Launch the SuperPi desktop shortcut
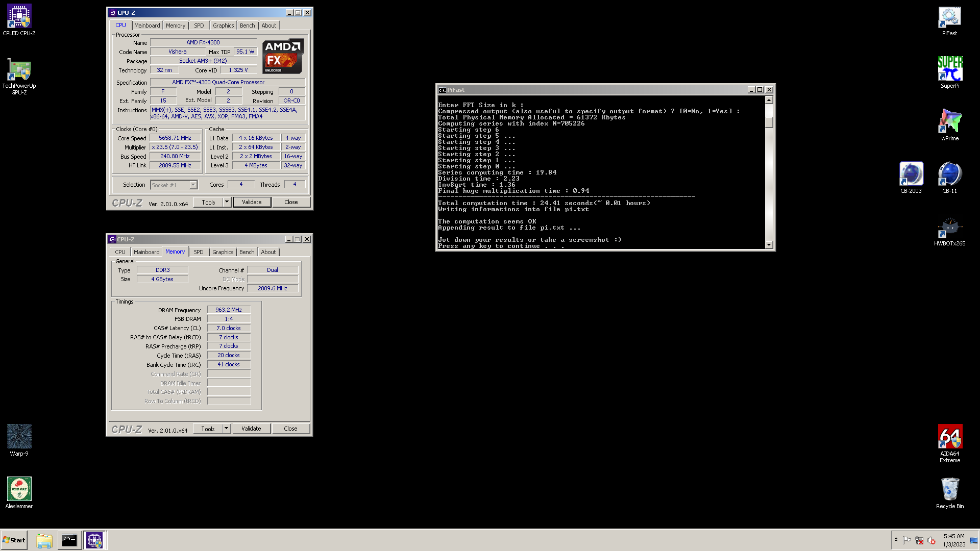This screenshot has height=551, width=980. (949, 72)
